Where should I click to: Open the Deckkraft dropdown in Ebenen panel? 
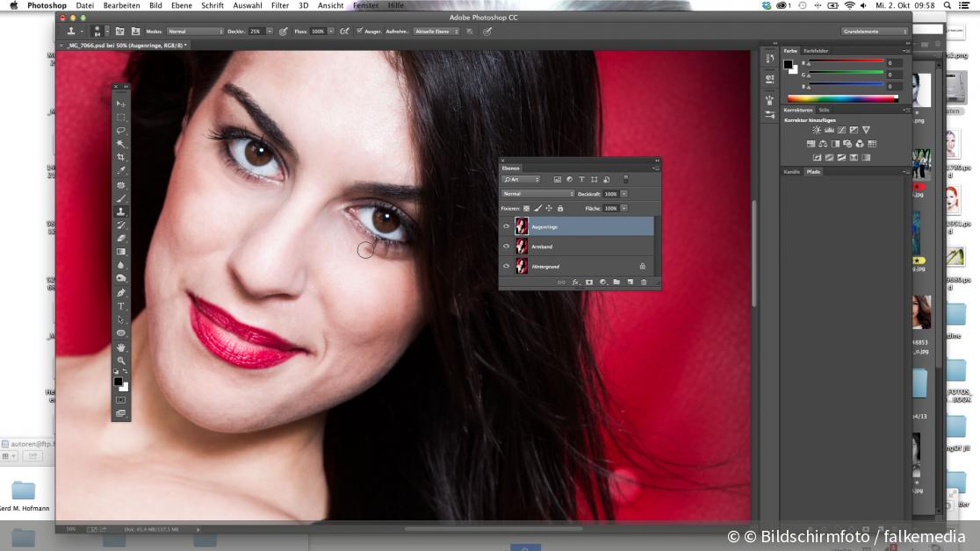coord(623,194)
